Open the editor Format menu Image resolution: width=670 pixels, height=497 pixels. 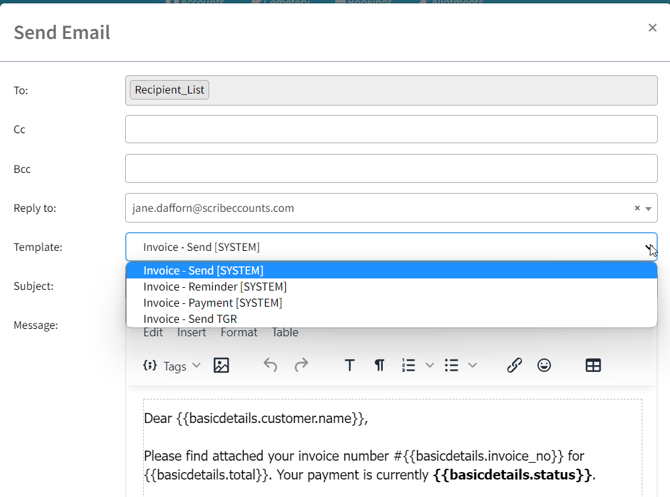239,332
